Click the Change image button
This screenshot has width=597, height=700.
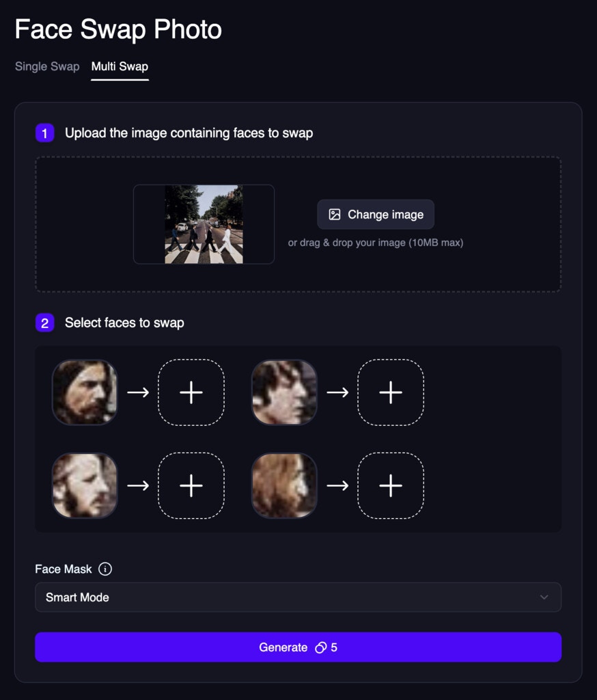[376, 214]
